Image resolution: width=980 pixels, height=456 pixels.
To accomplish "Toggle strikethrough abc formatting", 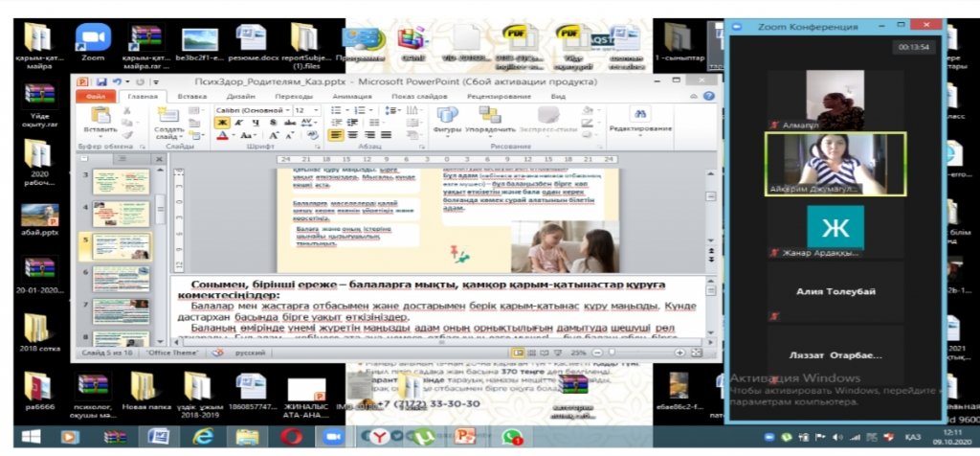I will (290, 123).
